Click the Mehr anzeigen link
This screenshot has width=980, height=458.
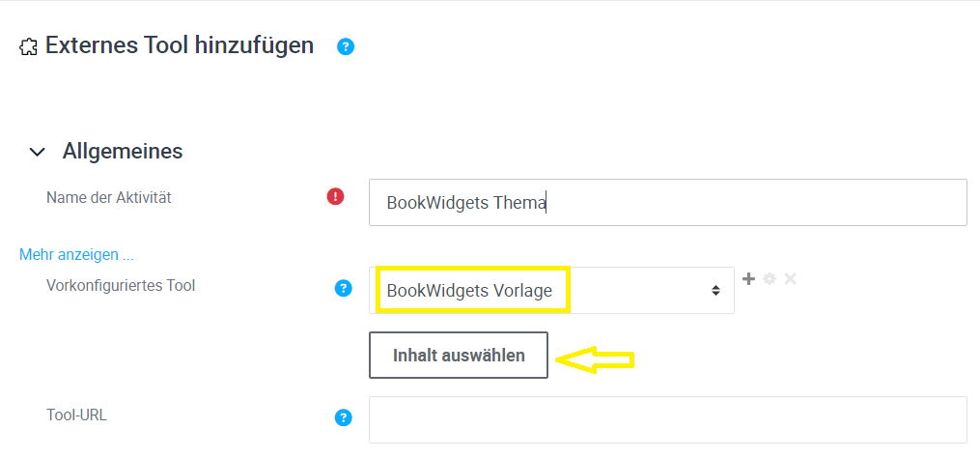(76, 255)
